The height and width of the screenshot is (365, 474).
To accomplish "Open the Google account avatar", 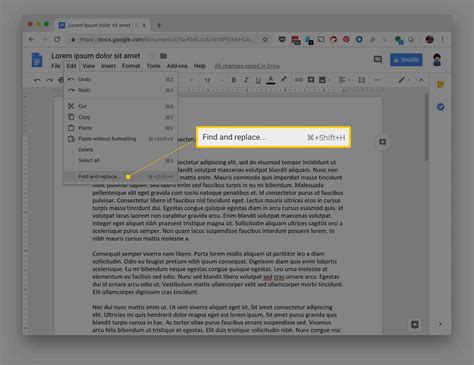I will (437, 60).
